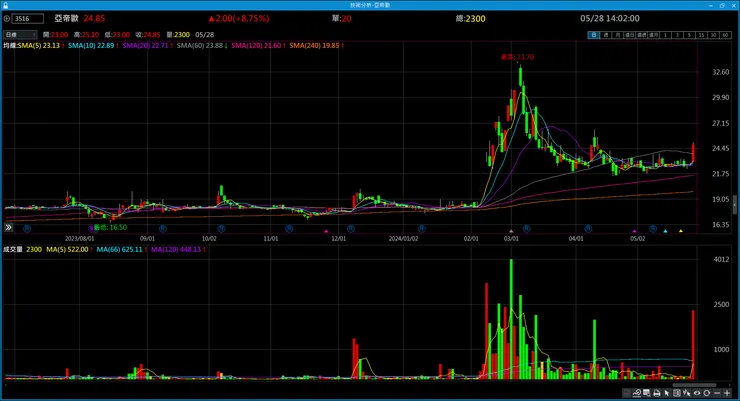Click the volume MA(120) 448.13 label
This screenshot has height=401, width=740.
pos(178,249)
